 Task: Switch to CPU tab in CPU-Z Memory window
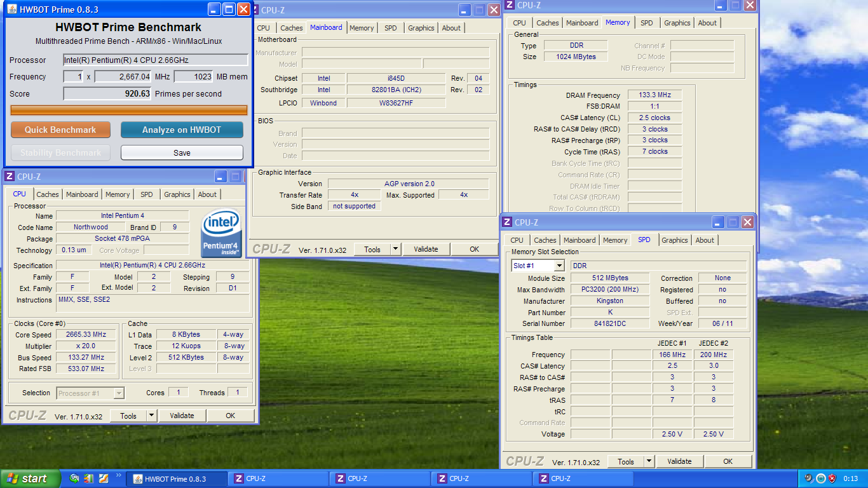point(519,23)
